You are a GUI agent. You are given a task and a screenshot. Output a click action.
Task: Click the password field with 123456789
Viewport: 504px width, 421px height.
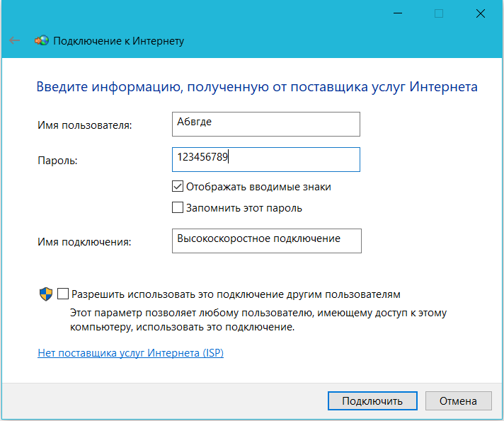click(x=265, y=159)
